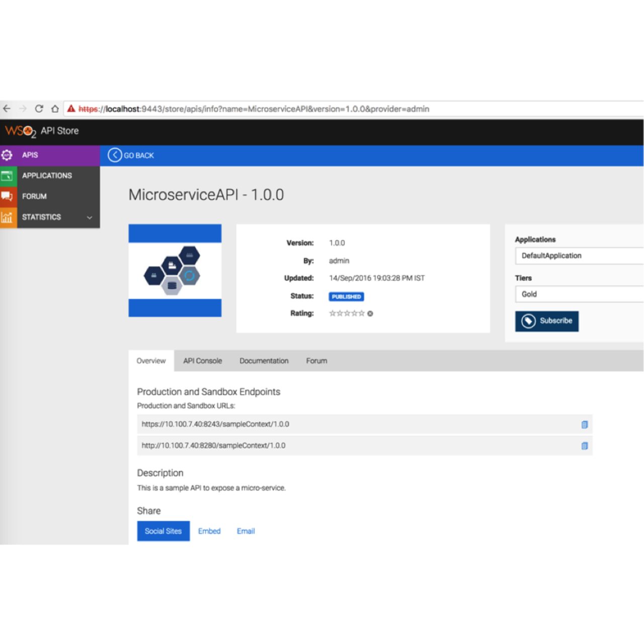This screenshot has height=644, width=644.
Task: Copy the HTTP endpoint URL
Action: tap(584, 446)
